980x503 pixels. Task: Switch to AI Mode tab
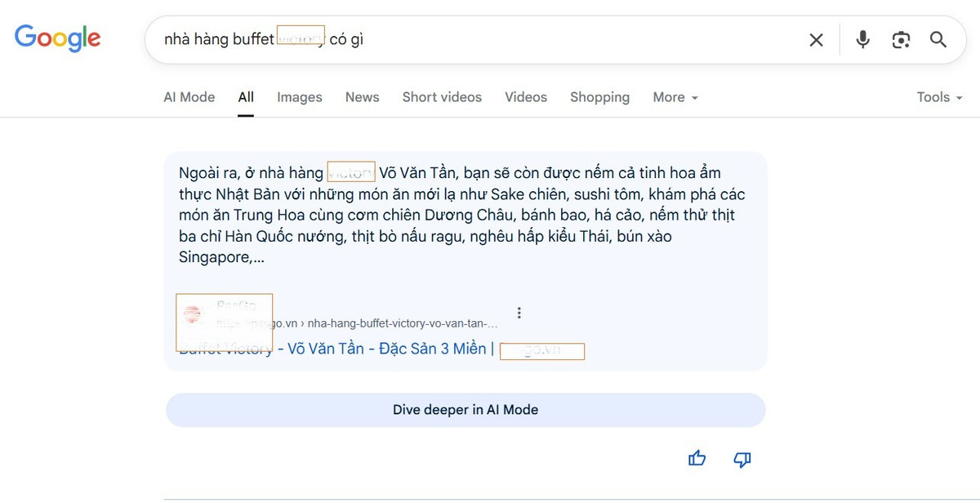tap(189, 97)
